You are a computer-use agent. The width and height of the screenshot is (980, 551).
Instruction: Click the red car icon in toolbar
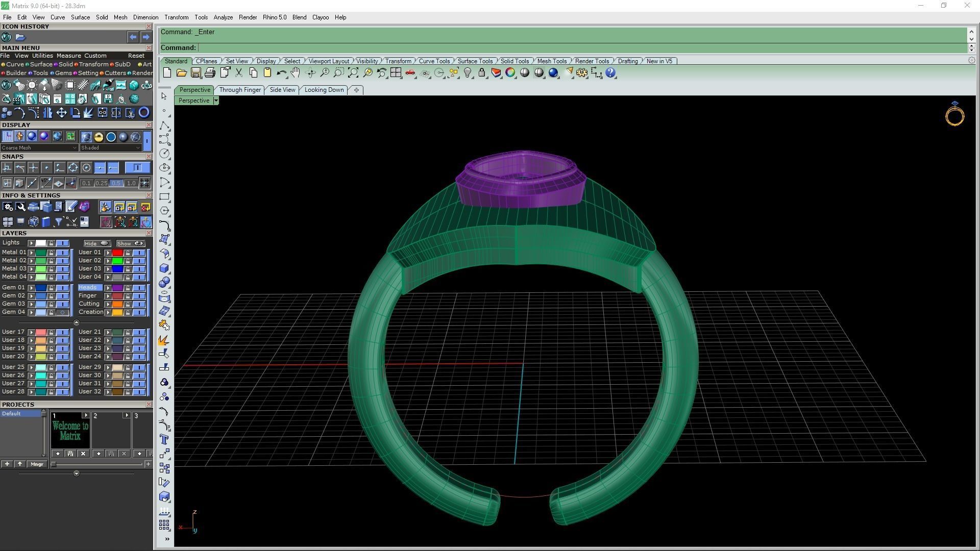pyautogui.click(x=410, y=73)
